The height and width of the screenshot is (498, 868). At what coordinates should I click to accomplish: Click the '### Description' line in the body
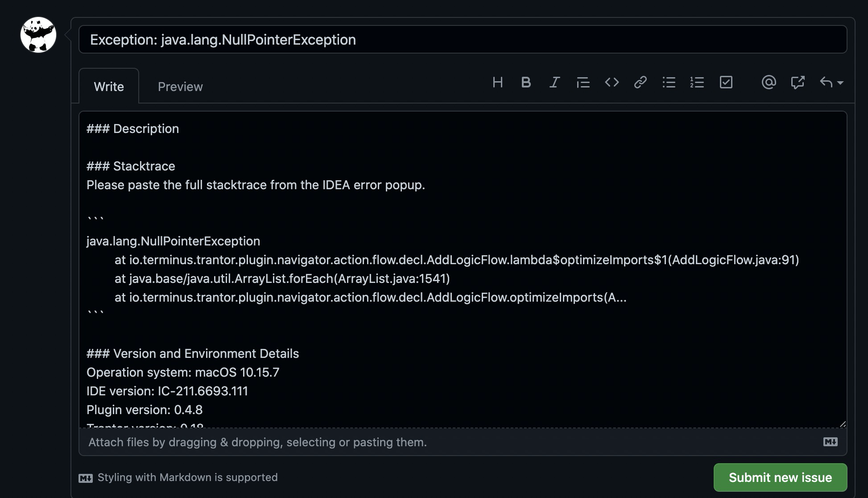[x=133, y=129]
